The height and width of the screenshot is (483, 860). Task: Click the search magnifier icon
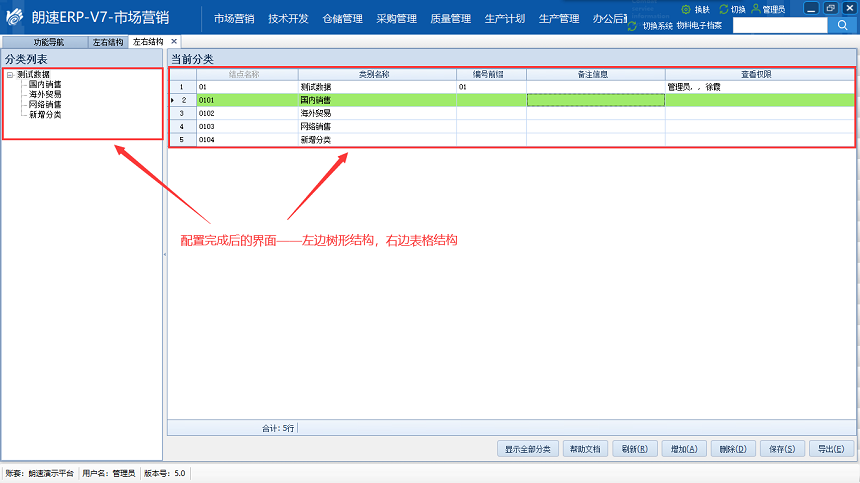(x=842, y=26)
